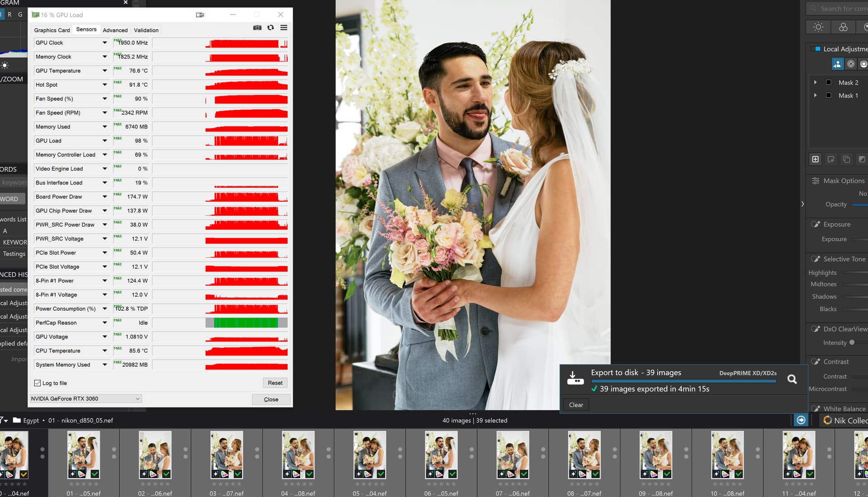Image resolution: width=868 pixels, height=497 pixels.
Task: Click the export magnifier icon
Action: point(792,379)
